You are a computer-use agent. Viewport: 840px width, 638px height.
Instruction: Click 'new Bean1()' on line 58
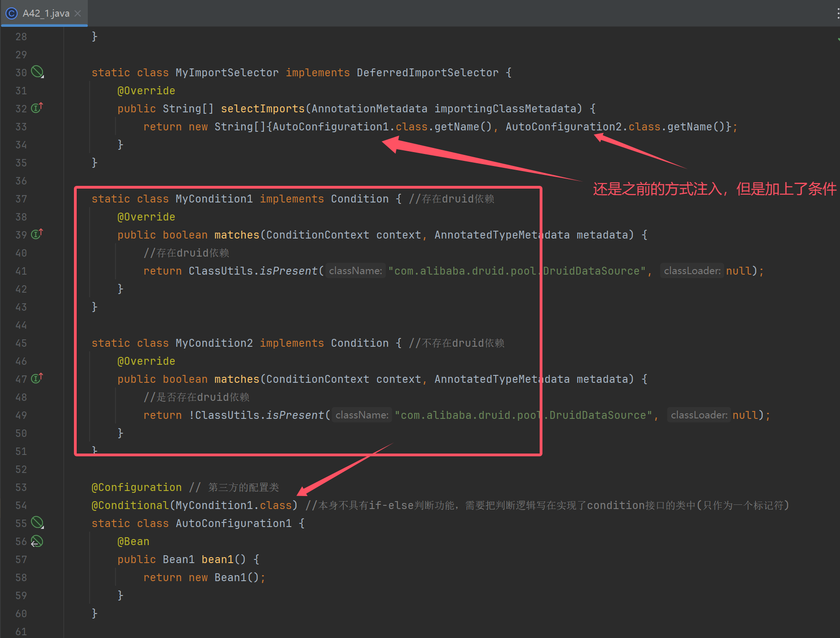tap(224, 577)
